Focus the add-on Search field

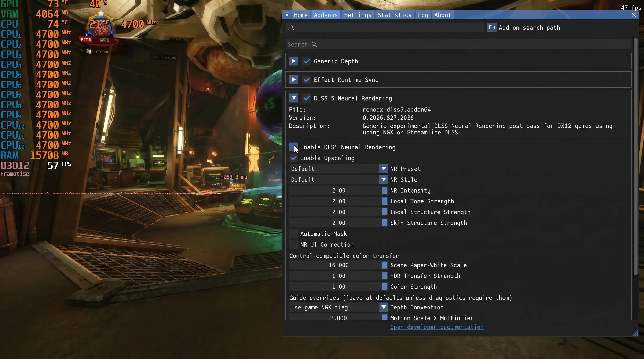click(458, 44)
